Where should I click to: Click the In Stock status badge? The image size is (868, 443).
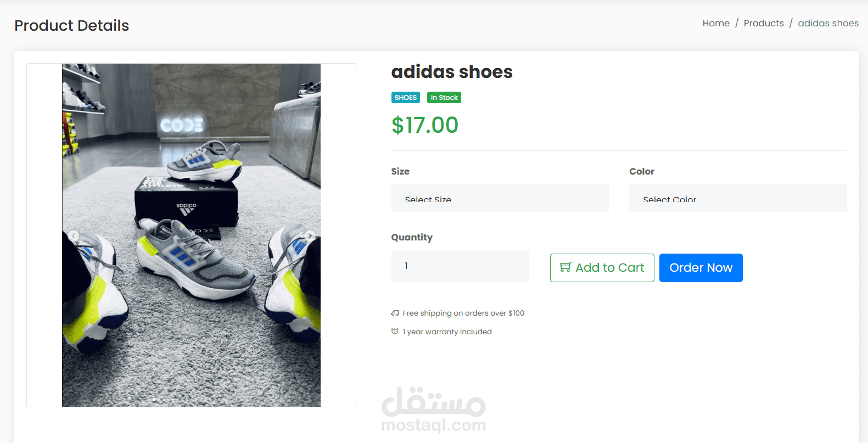444,98
